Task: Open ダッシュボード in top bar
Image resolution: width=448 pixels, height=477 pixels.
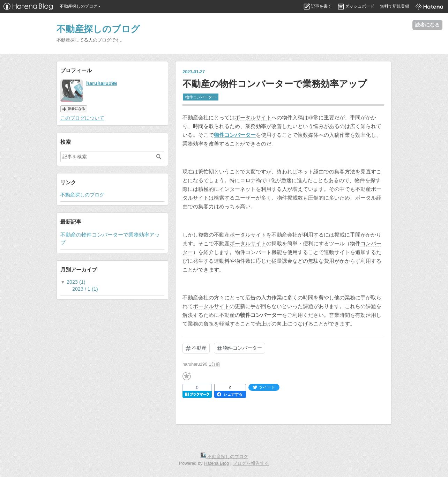Action: (x=356, y=6)
